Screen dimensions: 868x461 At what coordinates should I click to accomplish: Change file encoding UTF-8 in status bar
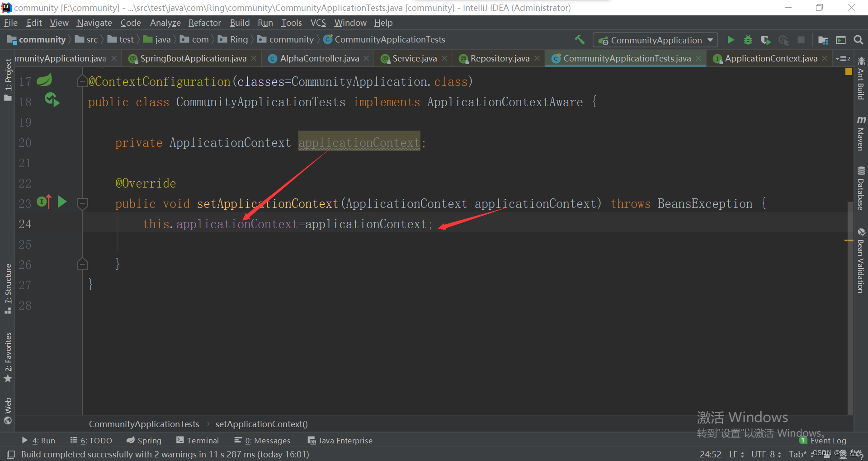click(766, 454)
